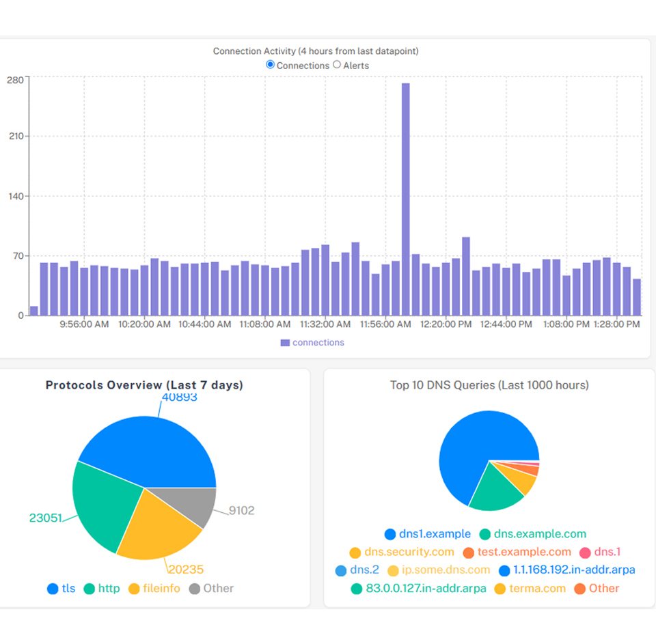The width and height of the screenshot is (656, 644).
Task: Click the 9102 value label
Action: (241, 510)
